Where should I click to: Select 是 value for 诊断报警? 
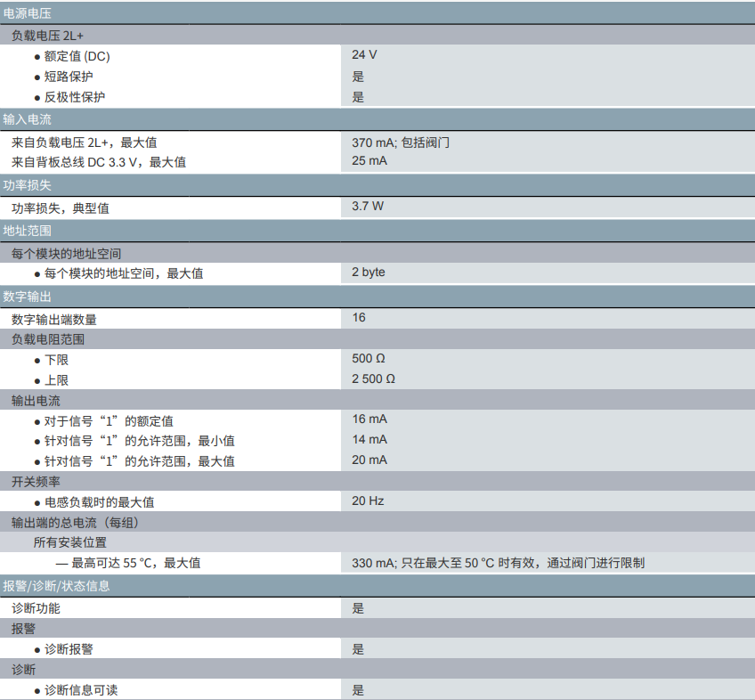pos(358,649)
